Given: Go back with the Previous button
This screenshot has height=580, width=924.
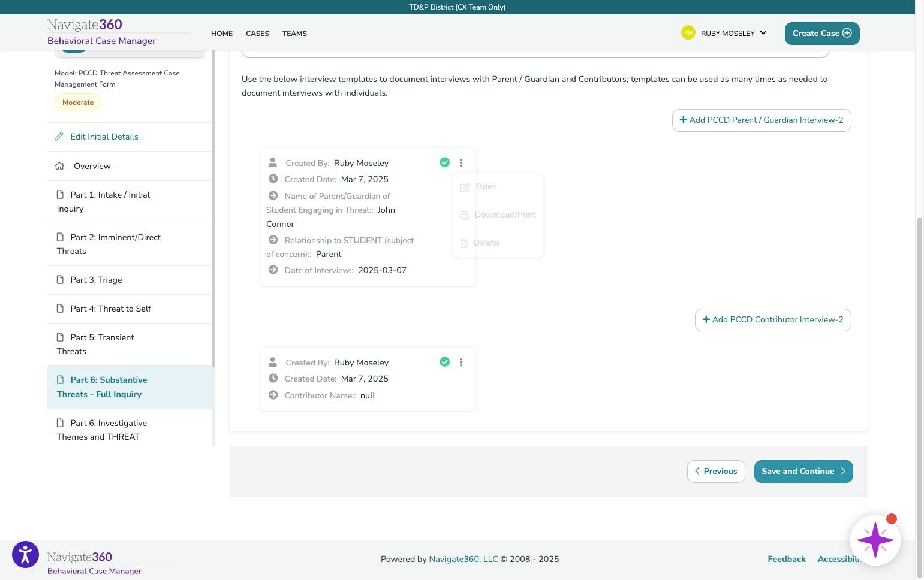Looking at the screenshot, I should (x=716, y=472).
